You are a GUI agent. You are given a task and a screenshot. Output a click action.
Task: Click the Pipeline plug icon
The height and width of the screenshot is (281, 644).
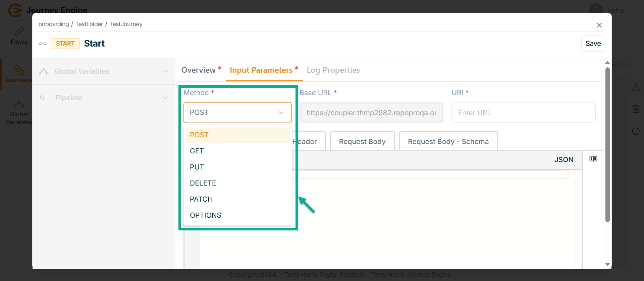[42, 98]
